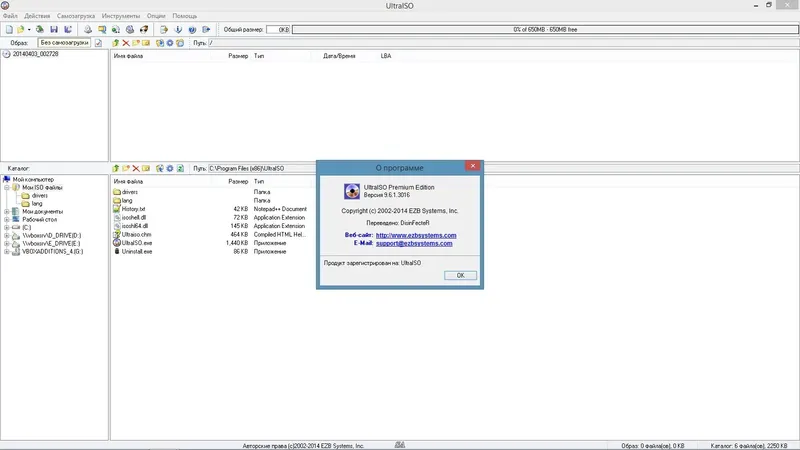800x450 pixels.
Task: Select History.txt in the file list
Action: pos(133,209)
